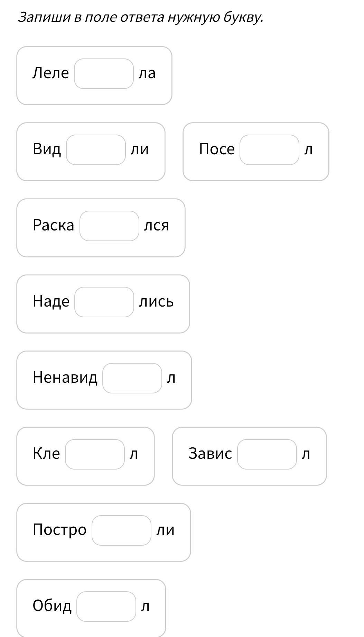The width and height of the screenshot is (364, 637).
Task: Click the empty field in "Завис…л"
Action: pyautogui.click(x=267, y=454)
